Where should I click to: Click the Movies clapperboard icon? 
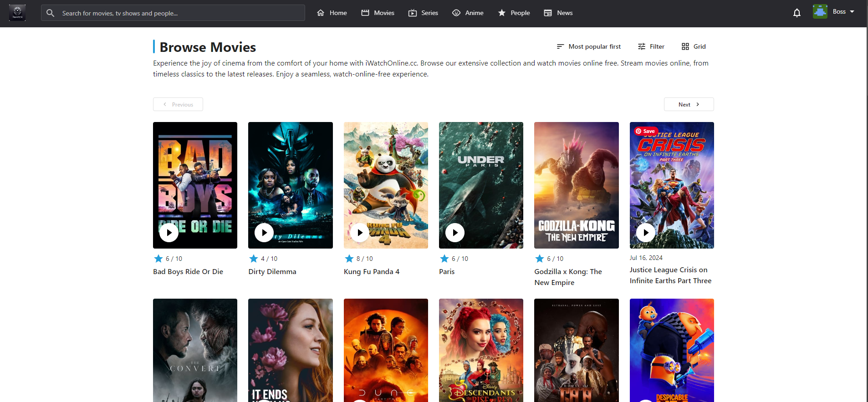(x=365, y=13)
